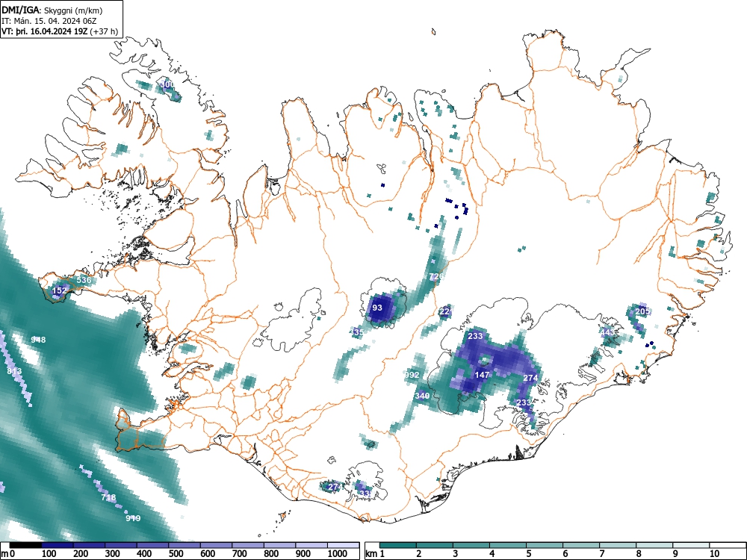747x560 pixels.
Task: Click the visibility value 147 on the glacier
Action: click(x=482, y=375)
